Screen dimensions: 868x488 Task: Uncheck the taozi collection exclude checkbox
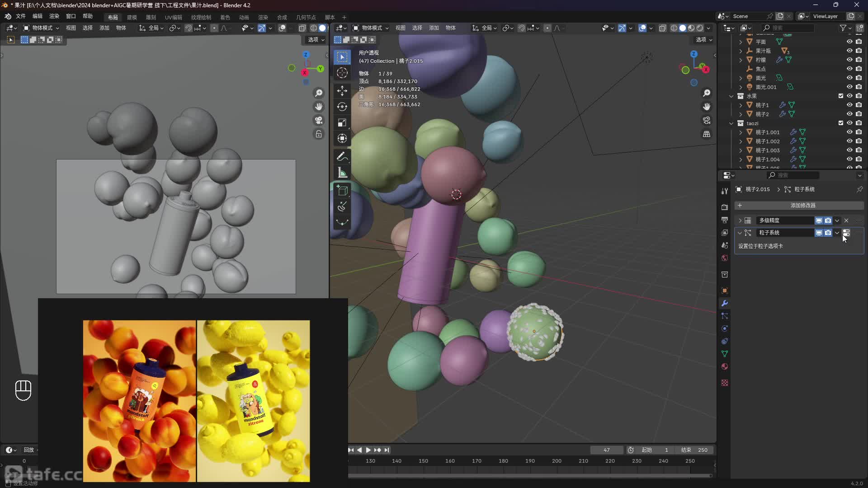coord(841,123)
